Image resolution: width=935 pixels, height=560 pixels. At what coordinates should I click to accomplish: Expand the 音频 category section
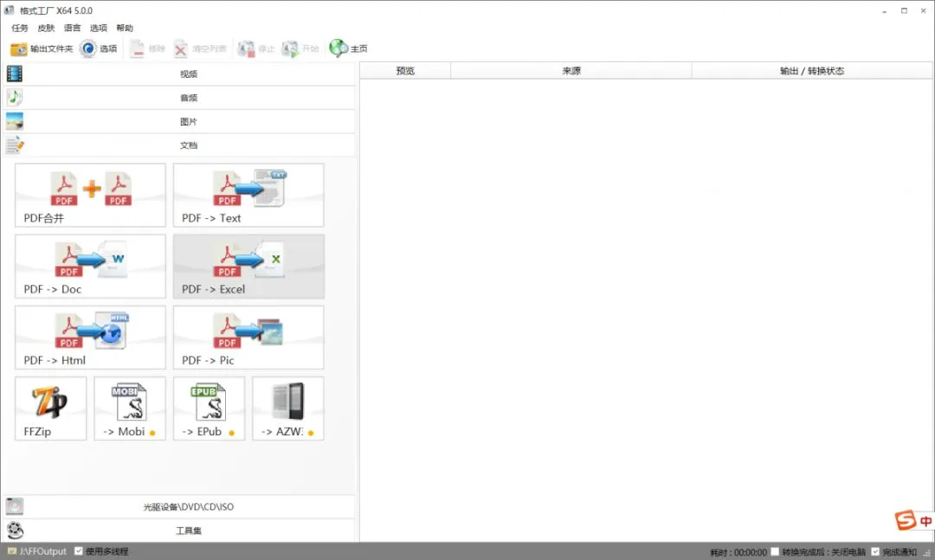click(179, 98)
